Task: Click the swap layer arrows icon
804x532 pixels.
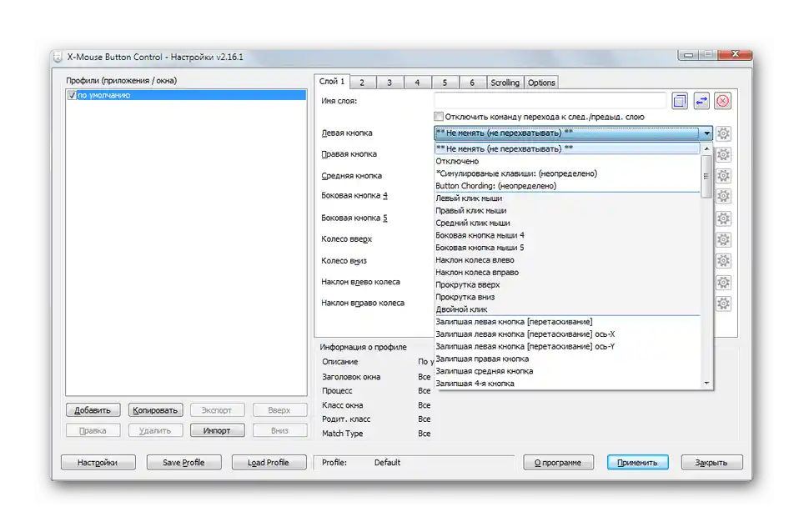Action: 701,101
